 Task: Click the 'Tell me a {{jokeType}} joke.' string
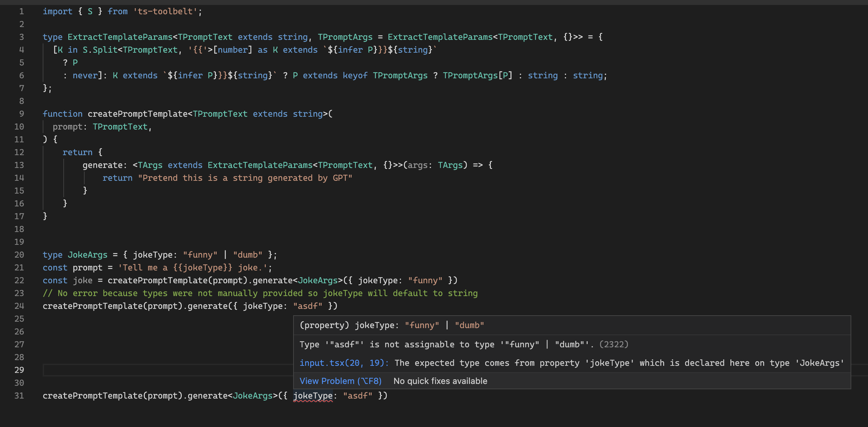(x=192, y=268)
